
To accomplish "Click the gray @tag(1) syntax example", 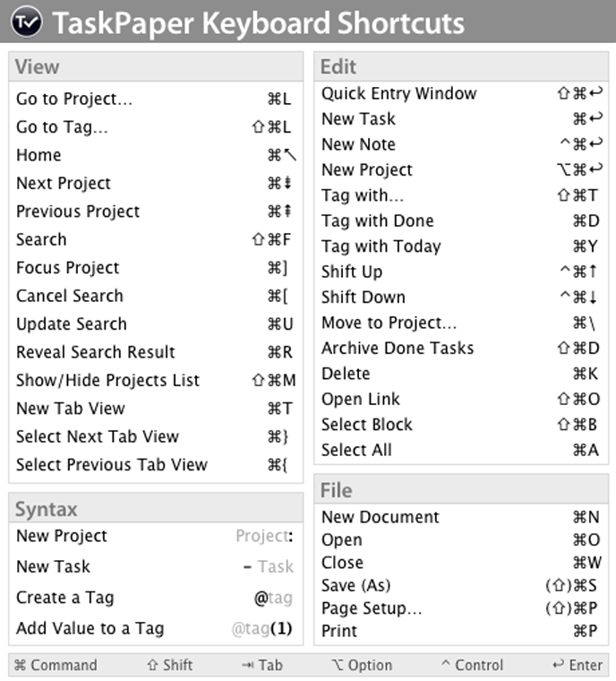I will point(263,628).
